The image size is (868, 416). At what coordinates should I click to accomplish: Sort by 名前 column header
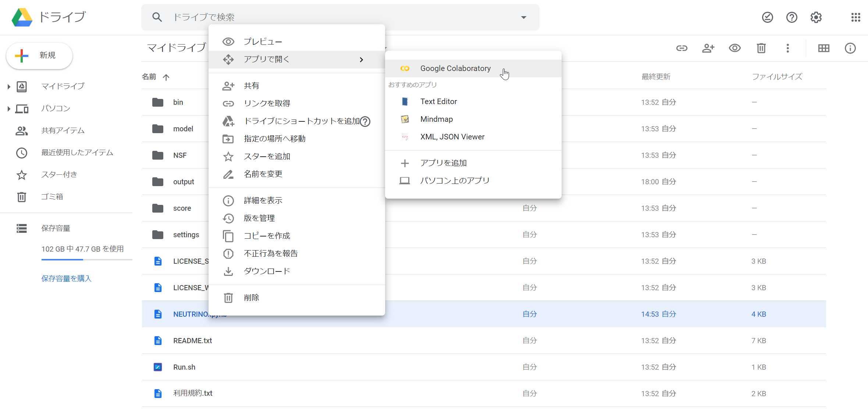click(x=149, y=77)
